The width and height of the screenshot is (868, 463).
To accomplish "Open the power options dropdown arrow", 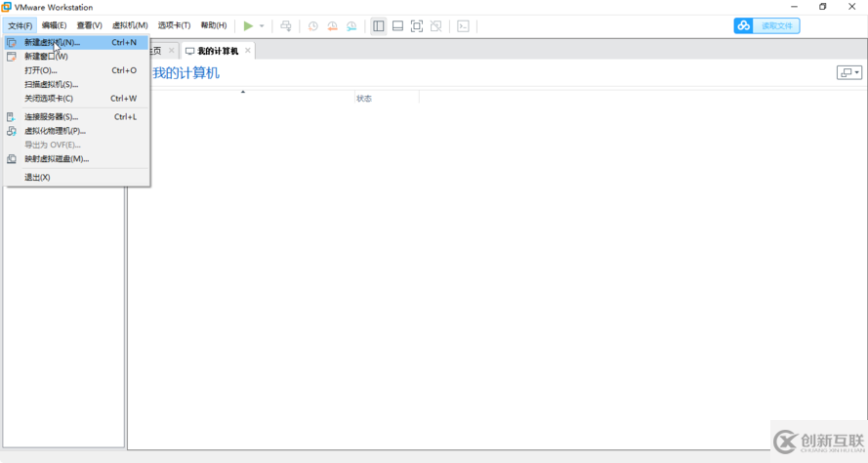I will click(x=262, y=26).
